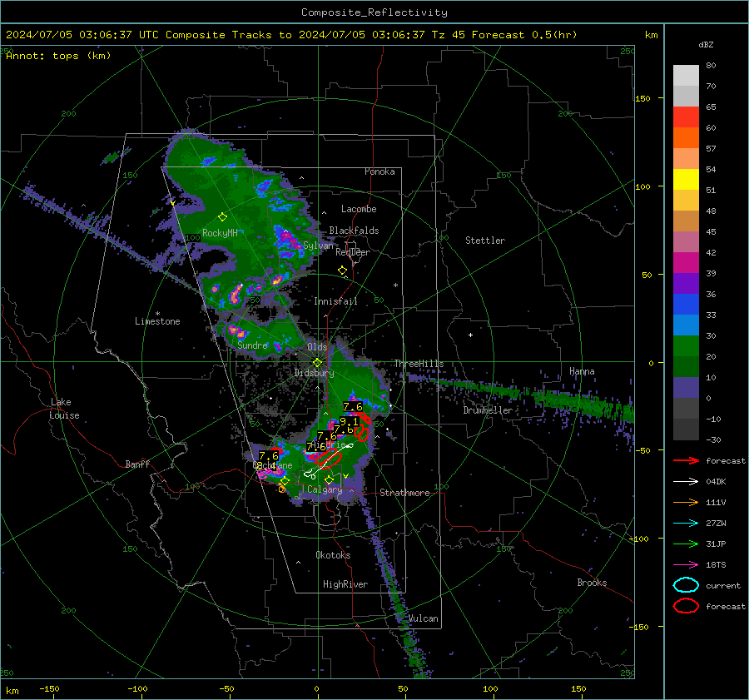Select the white 04DK track arrow

[x=686, y=482]
